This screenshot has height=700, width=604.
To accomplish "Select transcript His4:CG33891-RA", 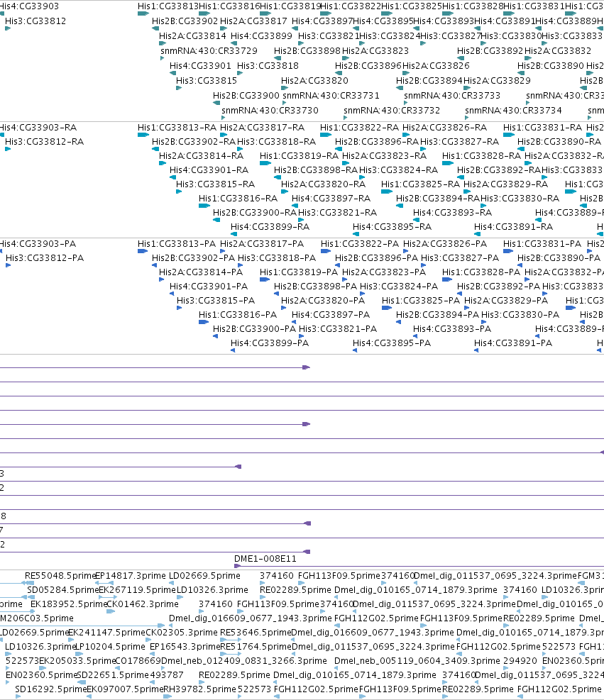I will (514, 226).
